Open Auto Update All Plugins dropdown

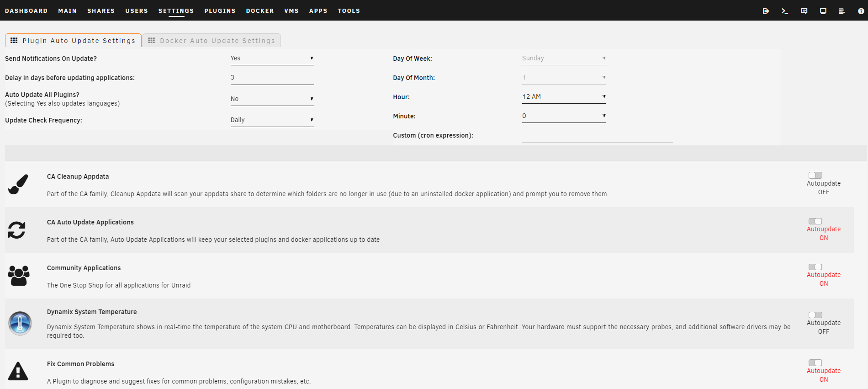point(272,99)
